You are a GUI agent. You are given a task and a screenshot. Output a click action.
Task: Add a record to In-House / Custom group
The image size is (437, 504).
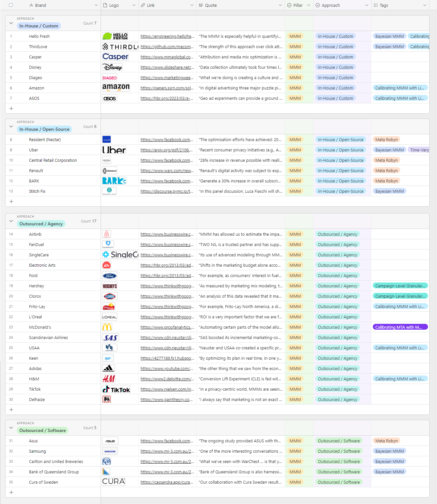click(11, 108)
